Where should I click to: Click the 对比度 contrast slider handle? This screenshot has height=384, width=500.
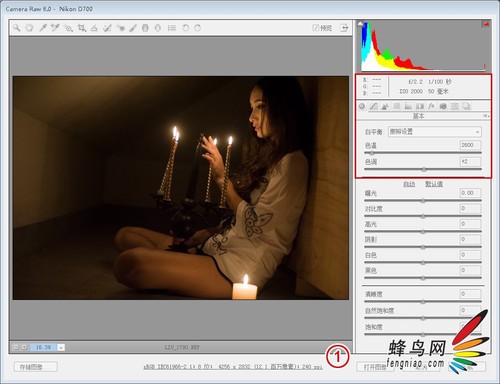423,217
